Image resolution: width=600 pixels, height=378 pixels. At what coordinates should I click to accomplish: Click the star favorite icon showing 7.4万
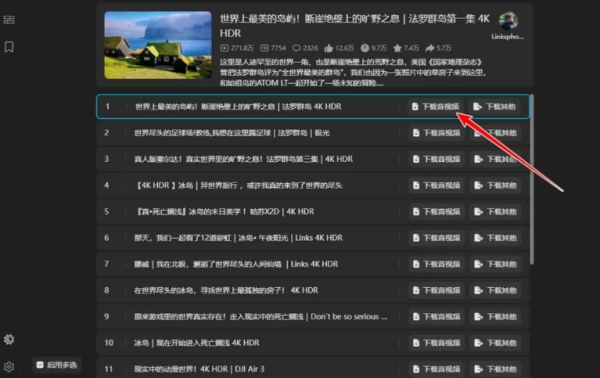pos(398,48)
